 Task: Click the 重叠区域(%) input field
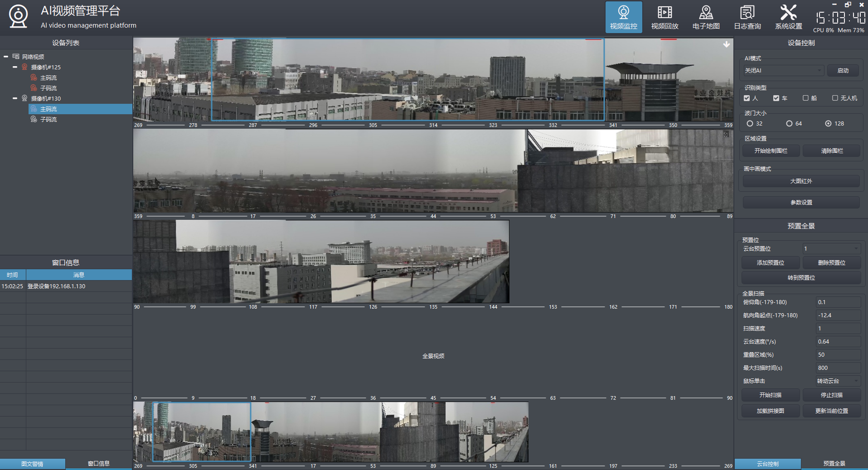pyautogui.click(x=838, y=355)
